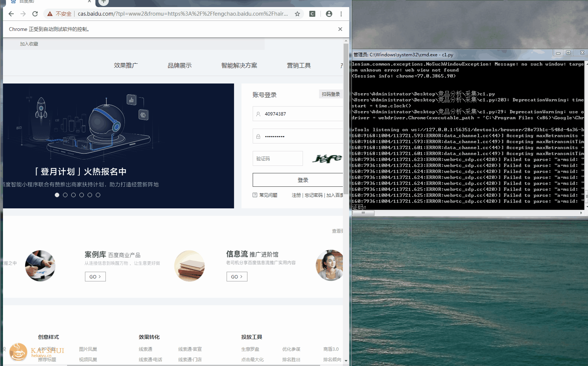
Task: Click the 加入收藏 link
Action: [29, 44]
